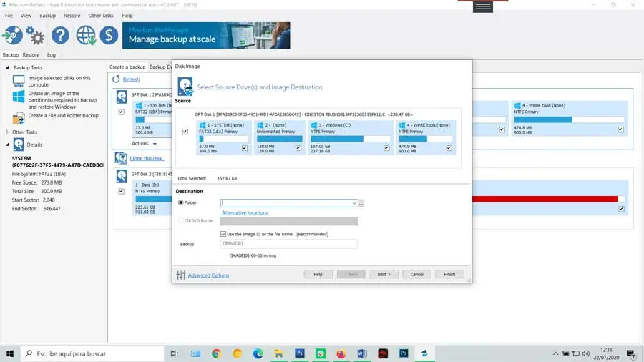
Task: Toggle the whole GPT Disk 1 checkbox in dialog
Action: (185, 132)
